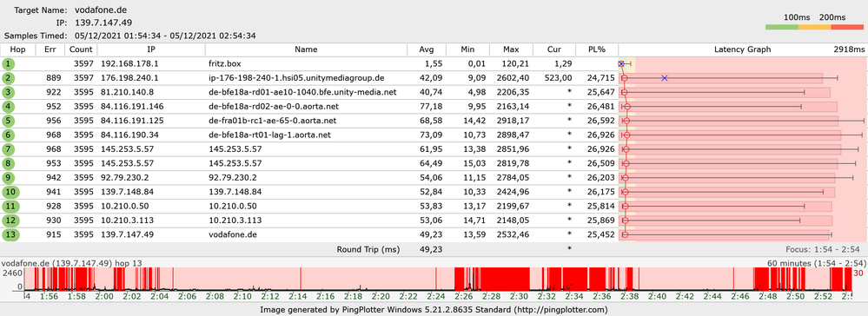Click the 523,00 current latency value
This screenshot has height=316, width=868.
click(x=559, y=78)
